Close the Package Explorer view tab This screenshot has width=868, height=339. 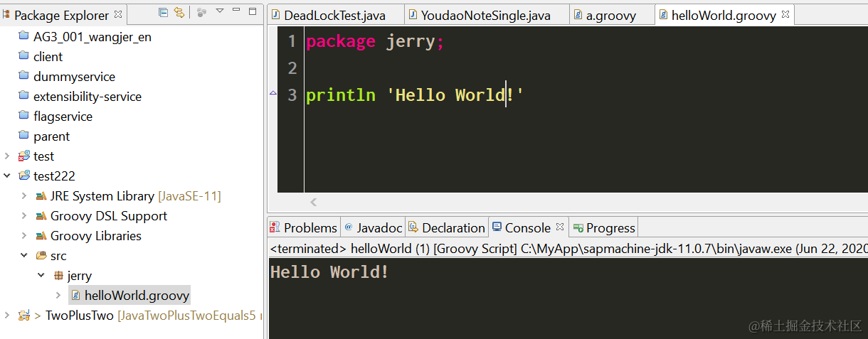pyautogui.click(x=118, y=14)
